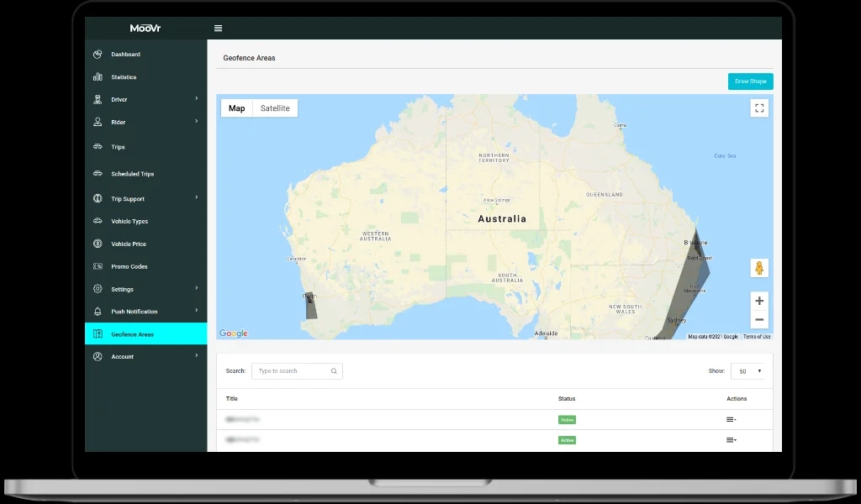Click the Dashboard gauge icon
The width and height of the screenshot is (861, 504).
tap(98, 55)
